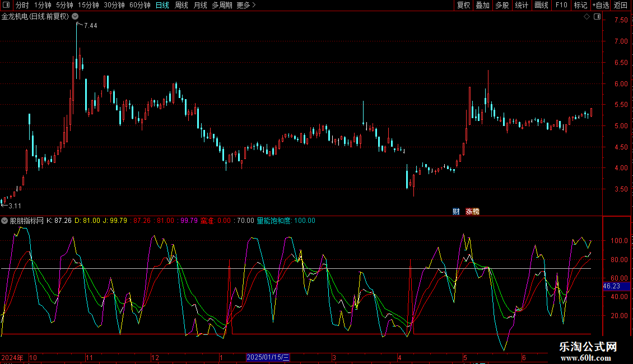Click the J: 99.79 indicator value
The image size is (633, 364).
tap(115, 221)
